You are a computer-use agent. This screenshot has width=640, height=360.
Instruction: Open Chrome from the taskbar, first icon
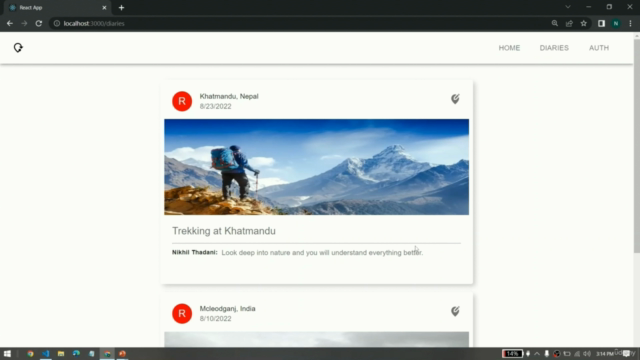click(x=30, y=354)
